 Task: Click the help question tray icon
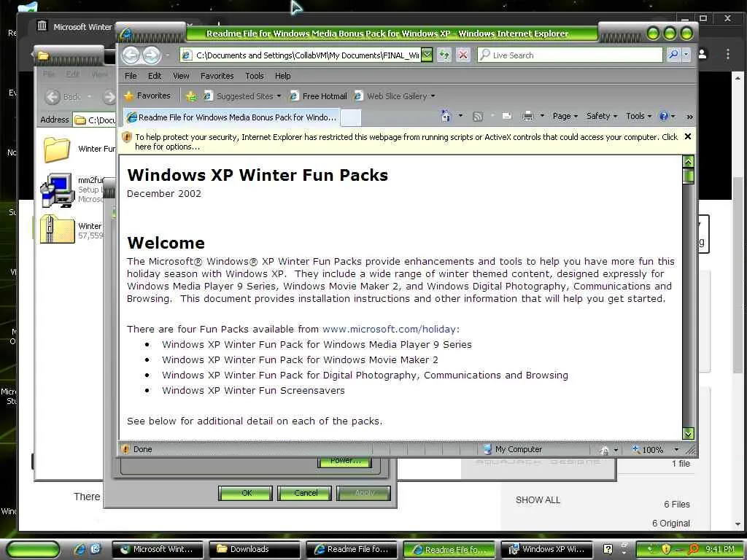click(608, 550)
